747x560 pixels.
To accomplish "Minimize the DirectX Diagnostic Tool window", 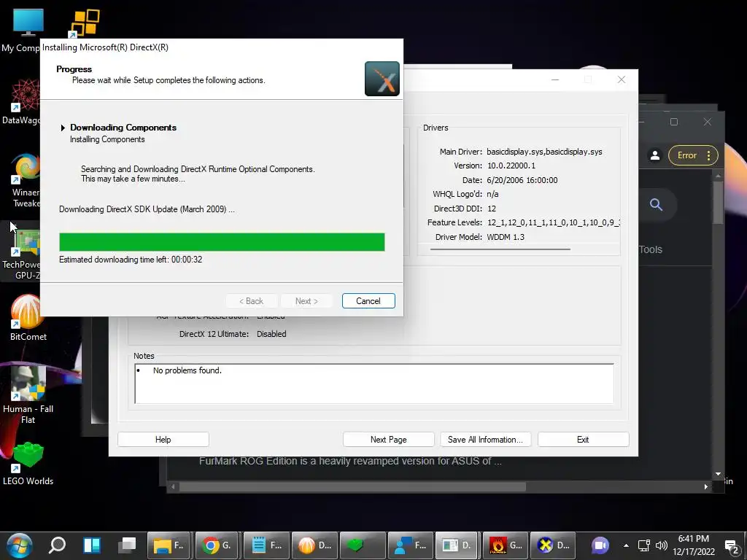I will click(x=555, y=79).
